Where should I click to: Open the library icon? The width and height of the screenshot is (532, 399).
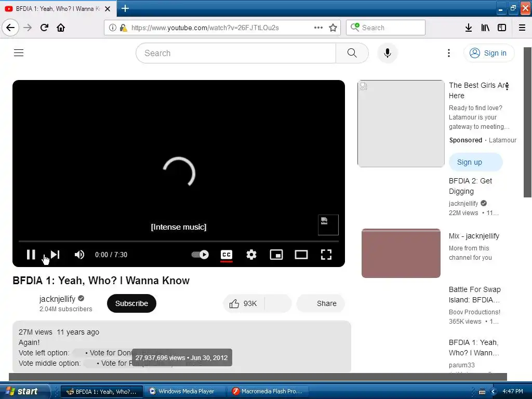pos(485,28)
